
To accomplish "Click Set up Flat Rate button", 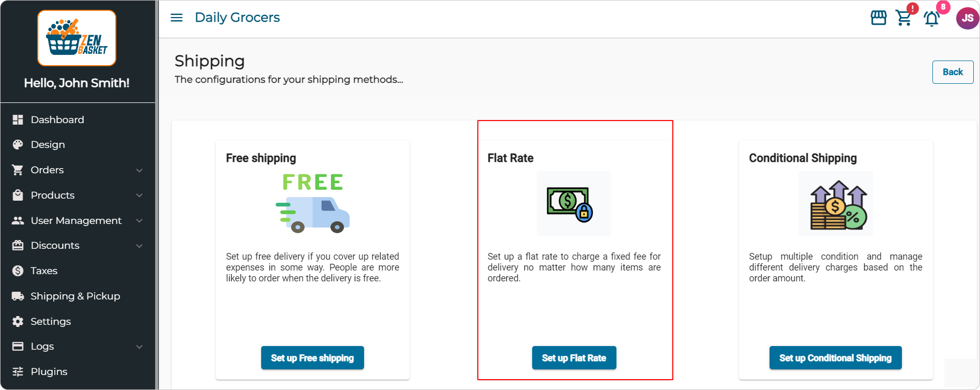I will (574, 357).
